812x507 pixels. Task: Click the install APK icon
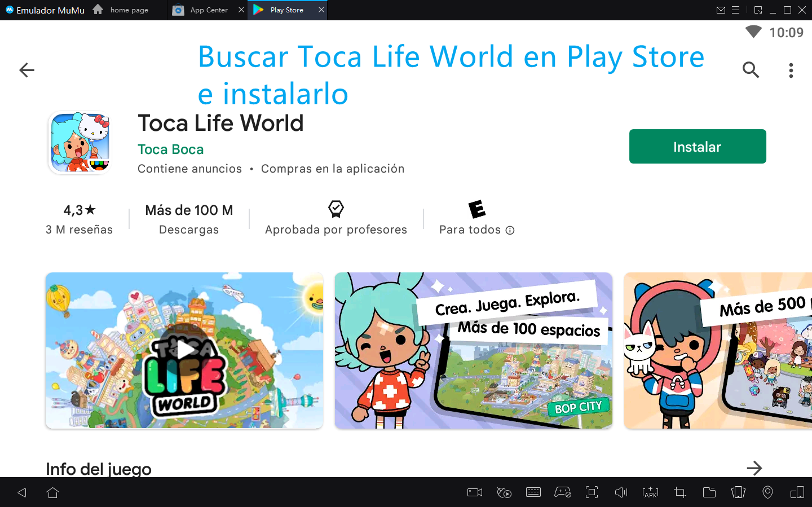(x=650, y=492)
